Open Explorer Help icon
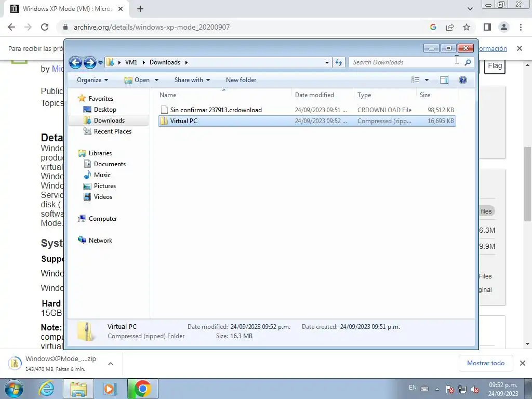Screen dimensions: 532x399 click(x=463, y=80)
